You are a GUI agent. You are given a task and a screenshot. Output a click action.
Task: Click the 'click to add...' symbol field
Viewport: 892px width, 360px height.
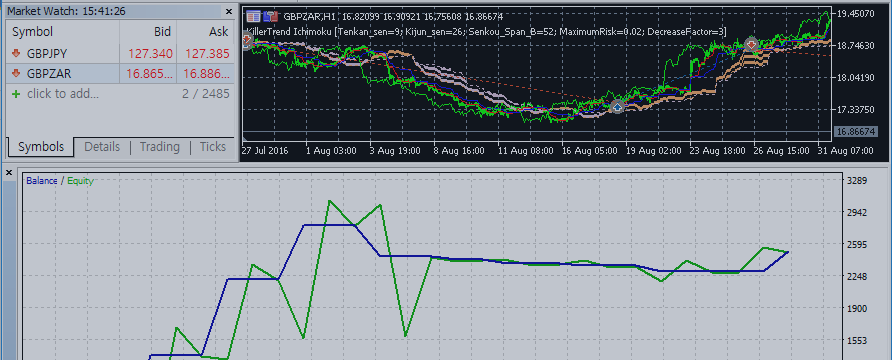(x=63, y=94)
